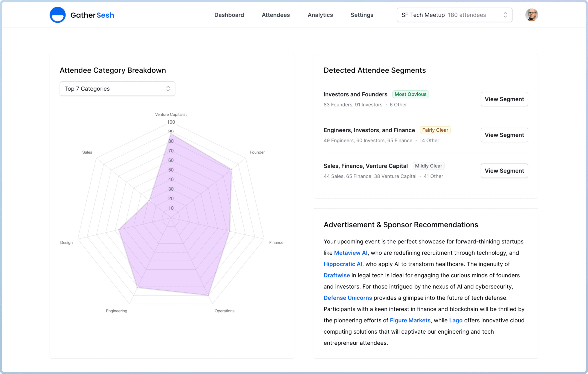Follow the Defense Unicorns link
The width and height of the screenshot is (588, 374).
point(347,298)
